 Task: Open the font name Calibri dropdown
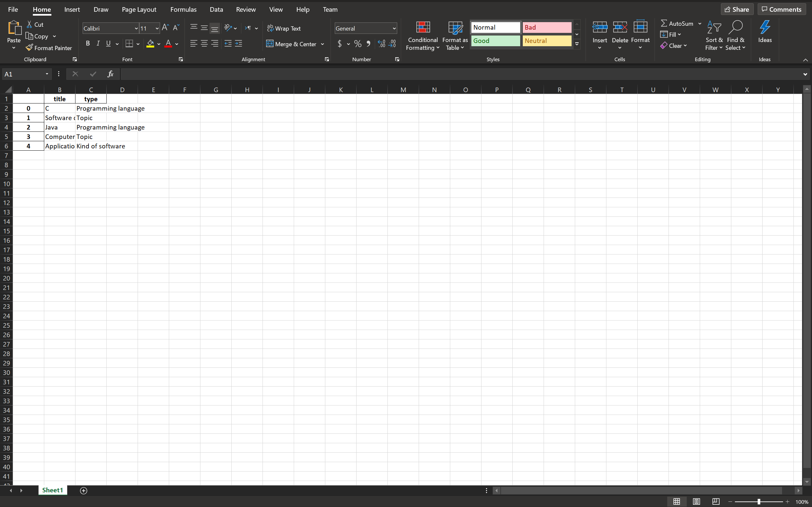coord(136,29)
